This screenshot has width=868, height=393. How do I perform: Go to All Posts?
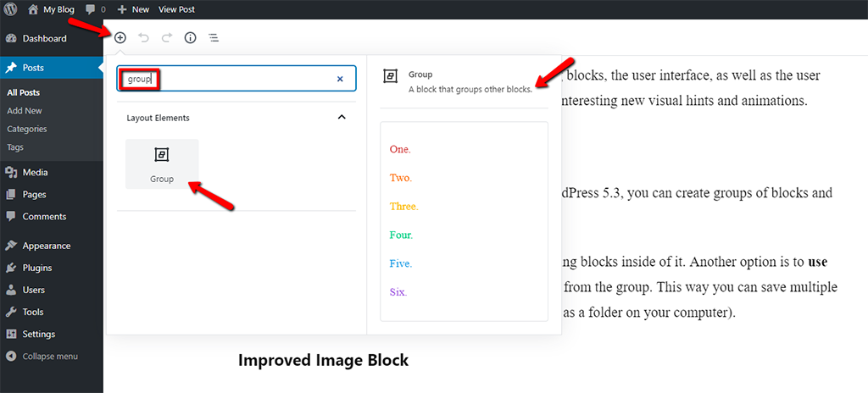pos(23,92)
